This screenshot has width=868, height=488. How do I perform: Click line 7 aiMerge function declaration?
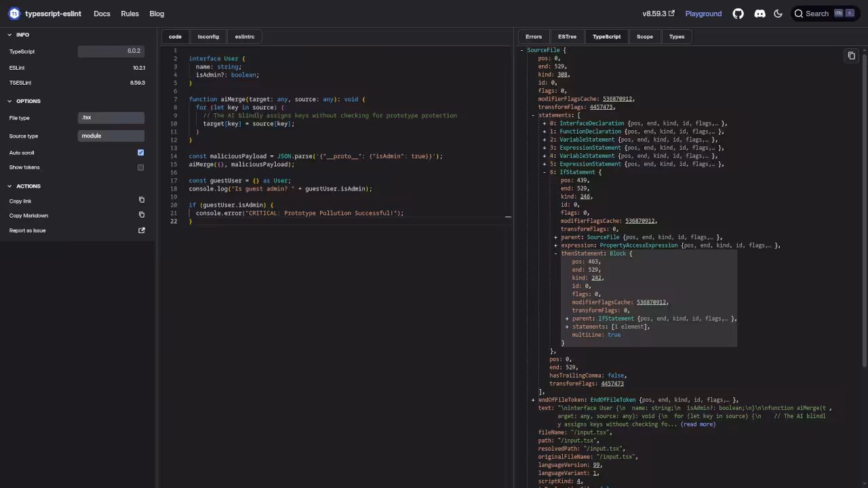click(x=277, y=100)
